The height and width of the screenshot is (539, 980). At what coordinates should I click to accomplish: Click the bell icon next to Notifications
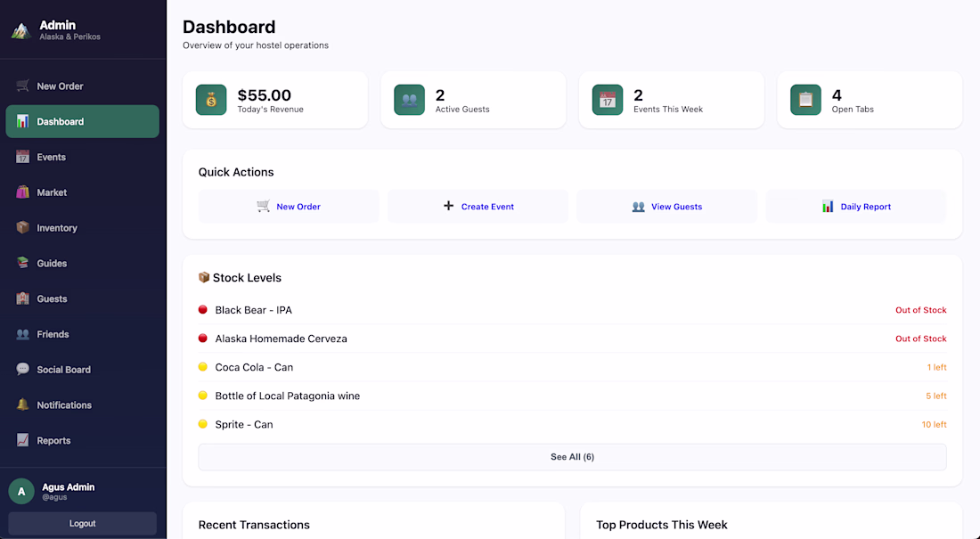point(22,405)
